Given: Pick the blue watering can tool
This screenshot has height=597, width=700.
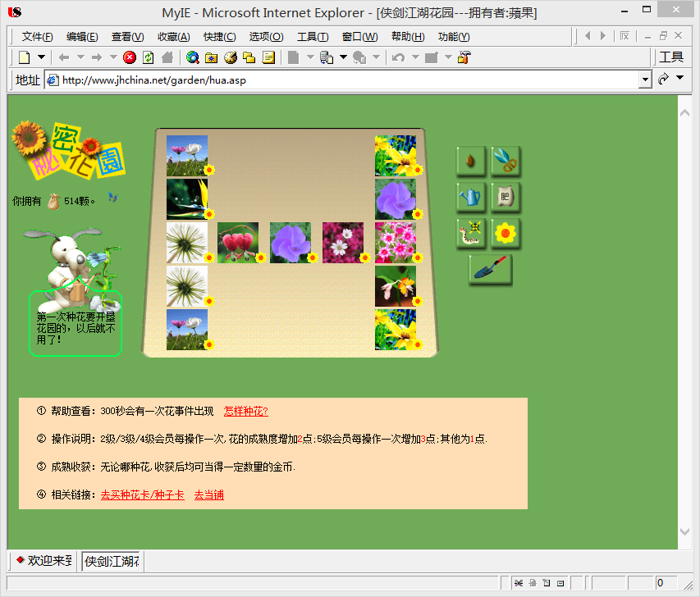Looking at the screenshot, I should click(x=470, y=197).
